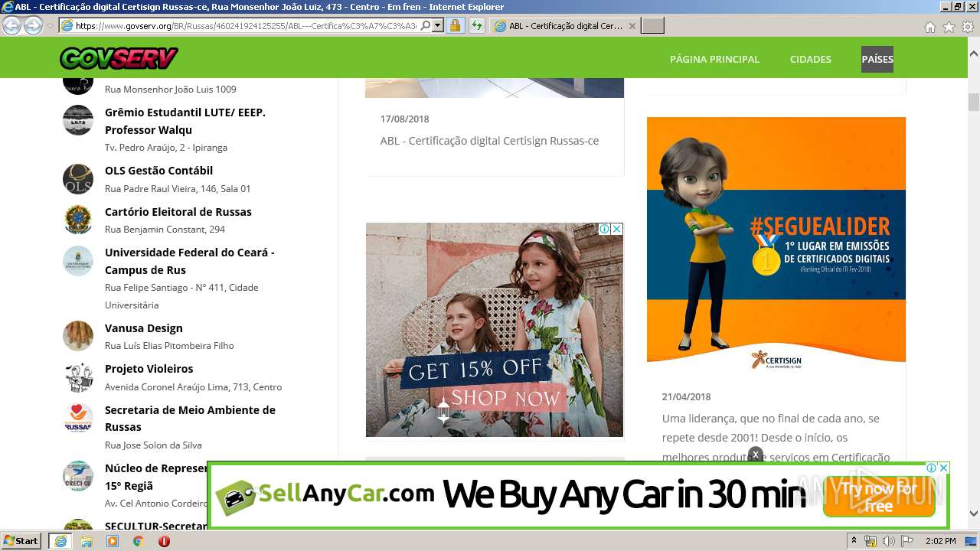Open the PÁGINA PRINCIPAL menu item
Image resolution: width=980 pixels, height=551 pixels.
[714, 59]
